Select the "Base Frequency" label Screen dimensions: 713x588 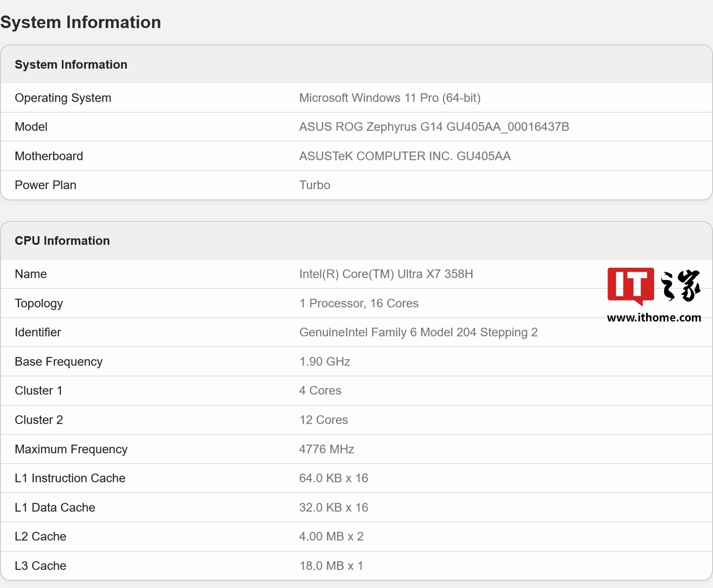(59, 362)
